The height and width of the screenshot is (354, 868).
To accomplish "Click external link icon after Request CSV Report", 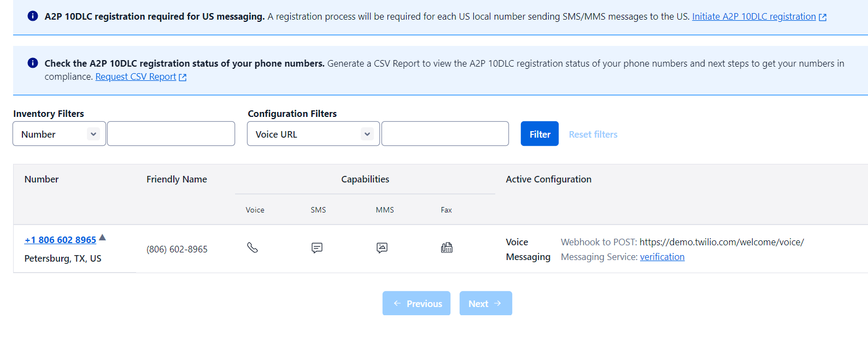I will click(x=183, y=78).
